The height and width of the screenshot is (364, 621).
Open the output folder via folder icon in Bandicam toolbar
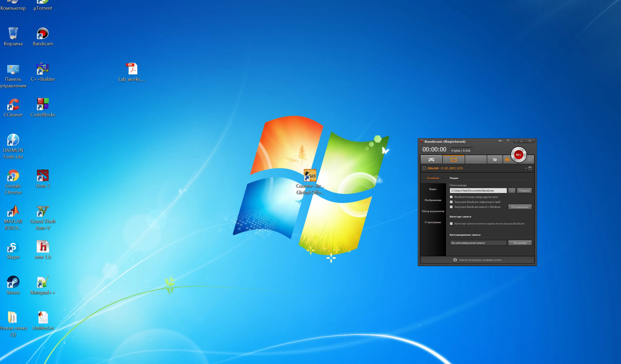click(495, 160)
